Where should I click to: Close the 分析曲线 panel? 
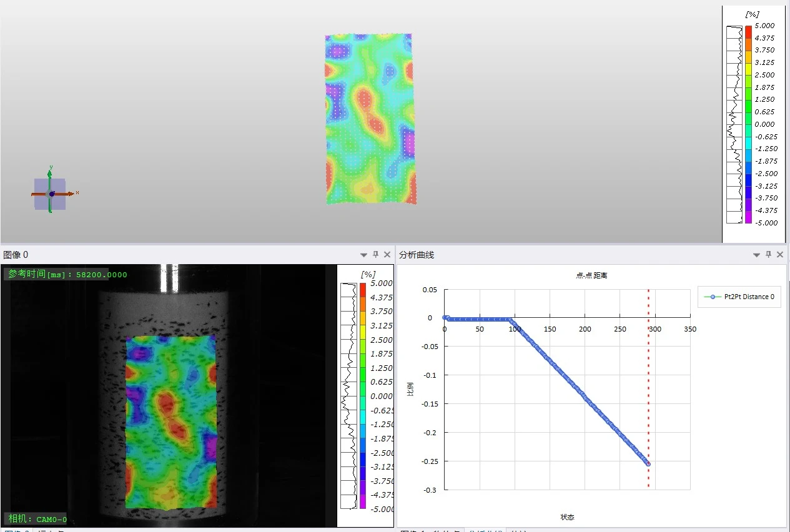point(780,254)
